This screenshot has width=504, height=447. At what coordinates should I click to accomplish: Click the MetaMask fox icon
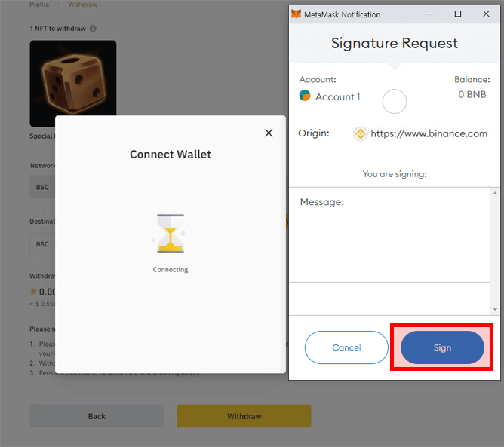click(x=296, y=14)
